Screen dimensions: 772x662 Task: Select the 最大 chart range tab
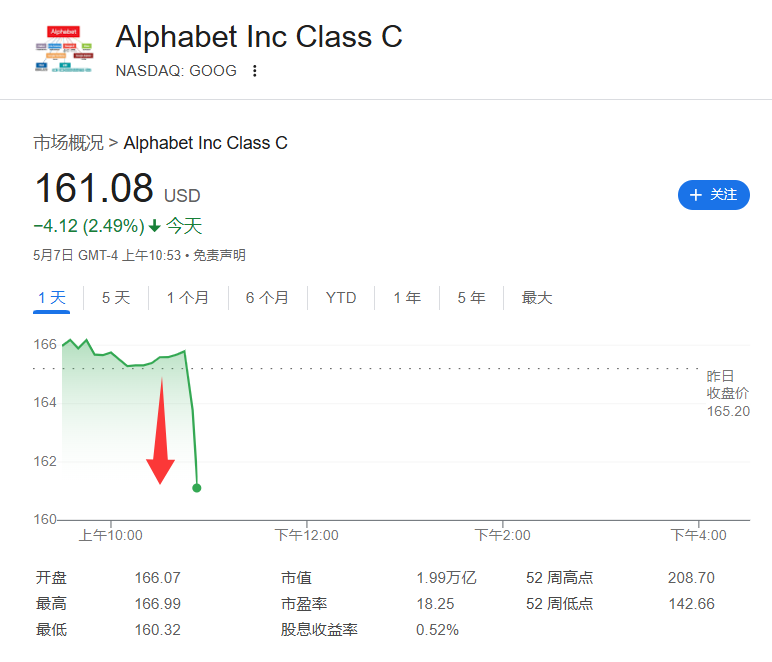(537, 298)
